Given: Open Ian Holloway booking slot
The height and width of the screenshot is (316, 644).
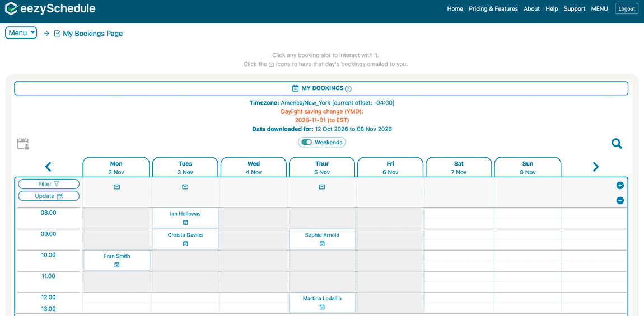Looking at the screenshot, I should tap(185, 218).
